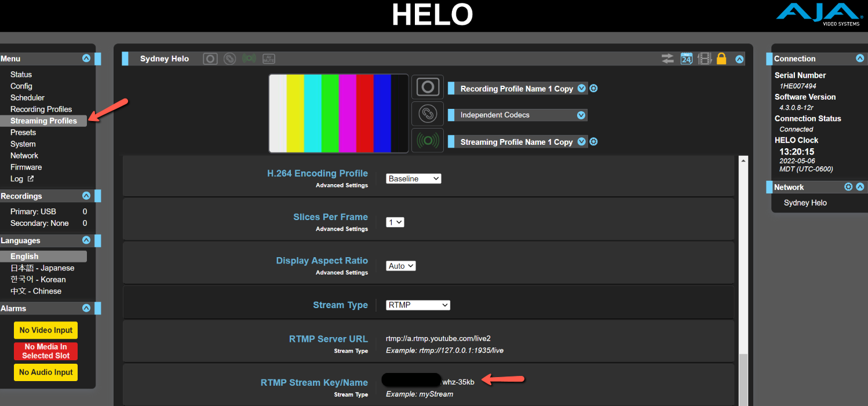Click the large Record button beside color bars
This screenshot has height=406, width=868.
[x=428, y=87]
